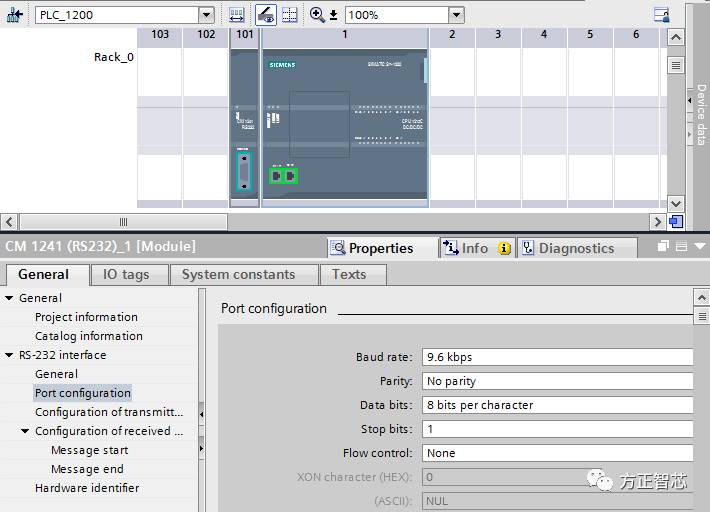
Task: Open the 100% zoom level dropdown
Action: pos(456,15)
